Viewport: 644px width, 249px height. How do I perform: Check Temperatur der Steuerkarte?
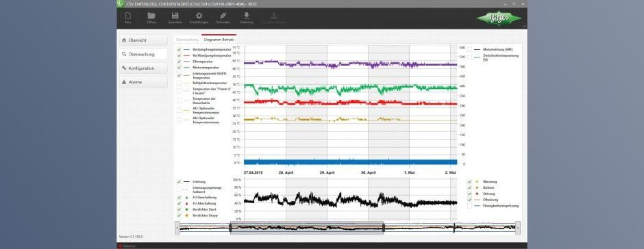click(x=179, y=101)
